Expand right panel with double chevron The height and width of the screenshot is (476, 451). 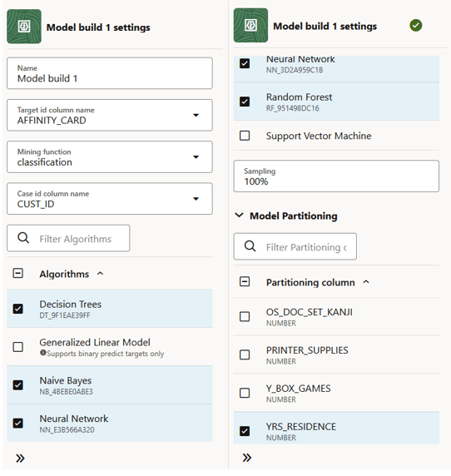pyautogui.click(x=247, y=458)
